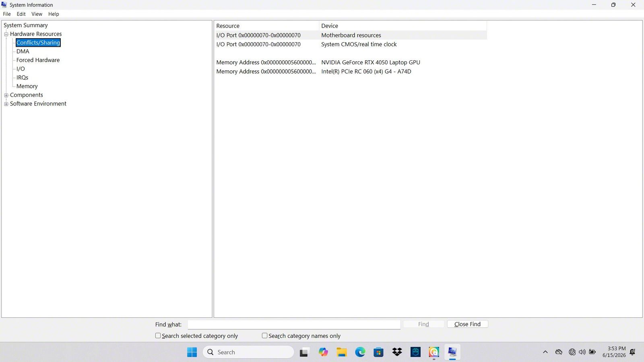The image size is (644, 362).
Task: Enable Search category names only
Action: click(264, 335)
